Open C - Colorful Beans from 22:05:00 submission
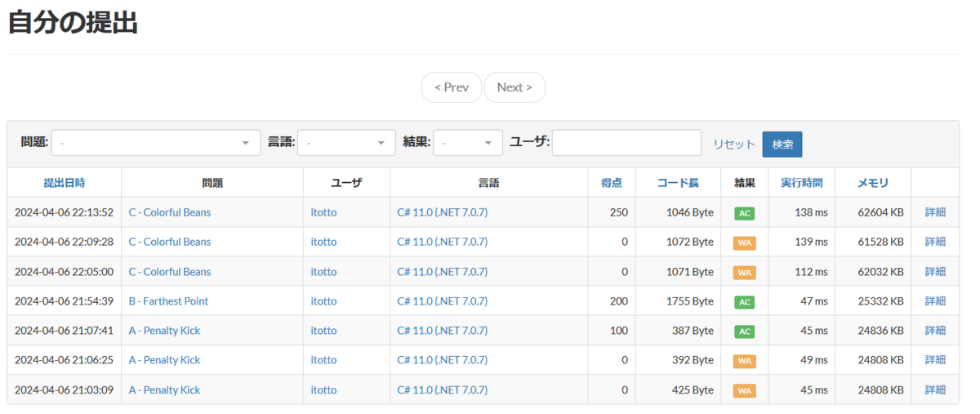The width and height of the screenshot is (980, 414). click(x=170, y=271)
